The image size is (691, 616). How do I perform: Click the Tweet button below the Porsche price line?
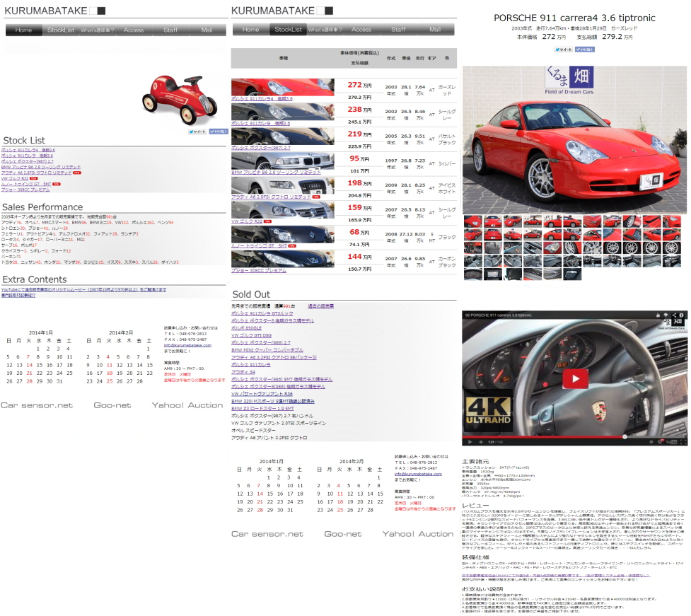tap(564, 50)
